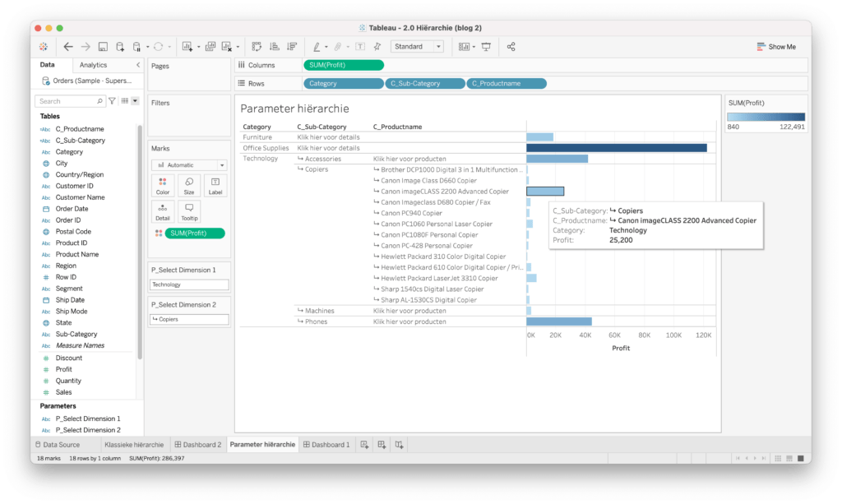Screen dimensions: 842x504
Task: Click the Tooltip card in Marks
Action: click(x=189, y=212)
